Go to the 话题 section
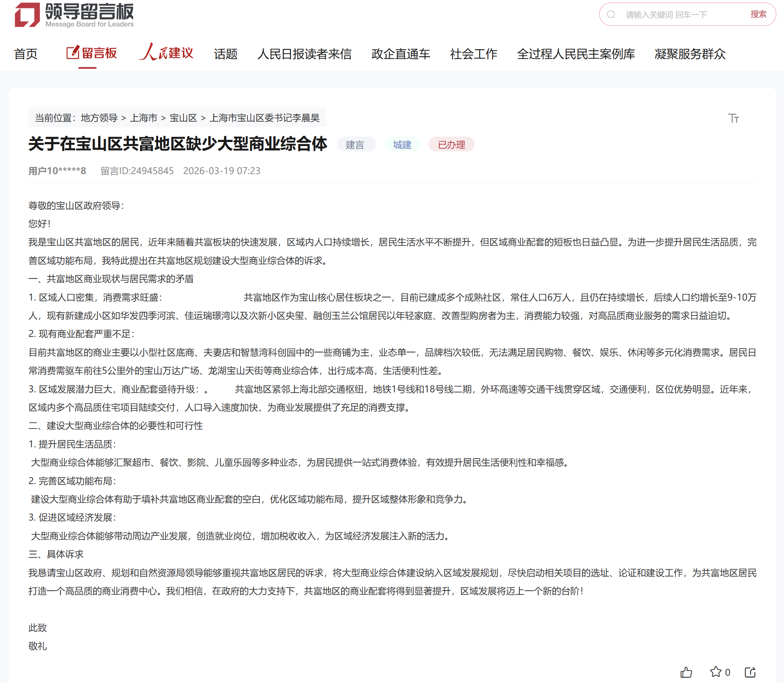 point(226,54)
